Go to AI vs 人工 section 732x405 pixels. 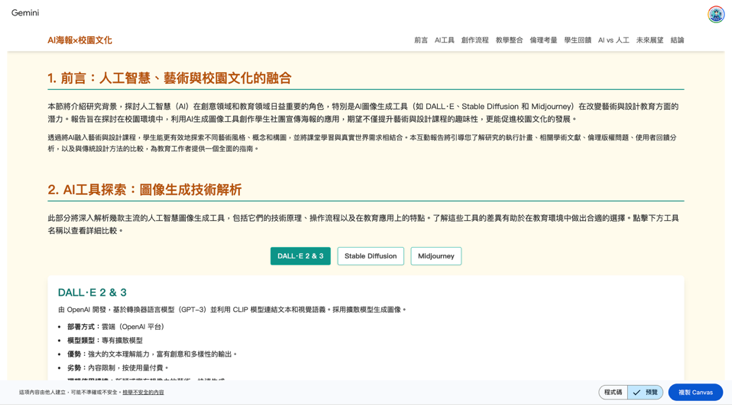(613, 41)
